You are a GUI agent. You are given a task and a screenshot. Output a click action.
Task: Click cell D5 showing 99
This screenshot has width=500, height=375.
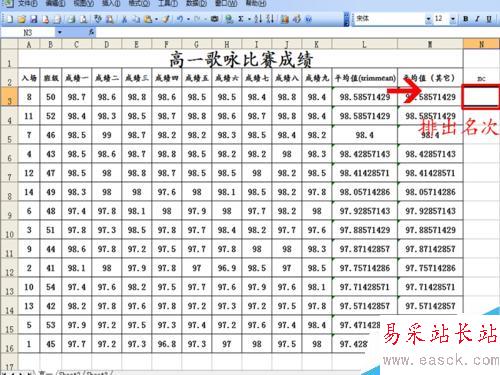pos(107,135)
